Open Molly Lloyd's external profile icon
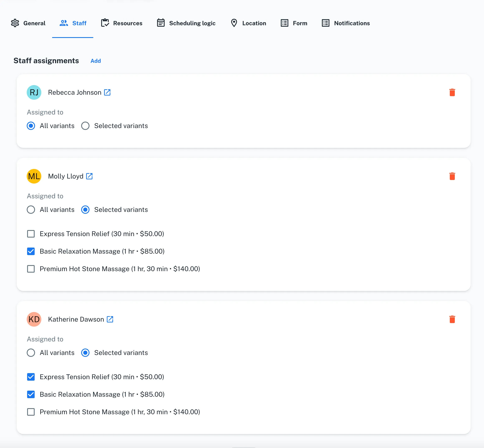 coord(89,176)
